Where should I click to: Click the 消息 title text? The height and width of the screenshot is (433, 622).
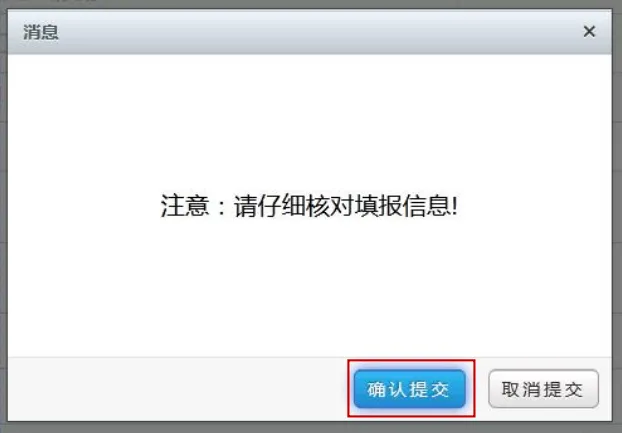[40, 32]
